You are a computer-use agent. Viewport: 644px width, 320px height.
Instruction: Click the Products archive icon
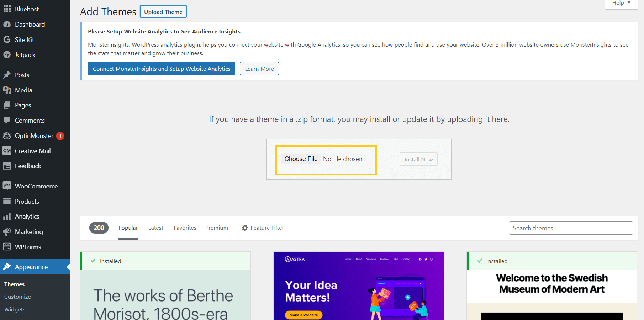coord(7,202)
